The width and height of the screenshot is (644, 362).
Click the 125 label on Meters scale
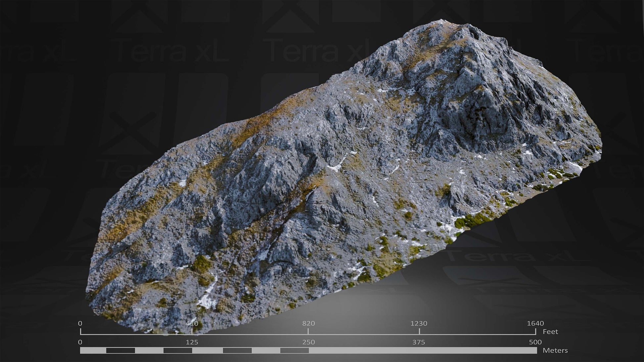192,342
